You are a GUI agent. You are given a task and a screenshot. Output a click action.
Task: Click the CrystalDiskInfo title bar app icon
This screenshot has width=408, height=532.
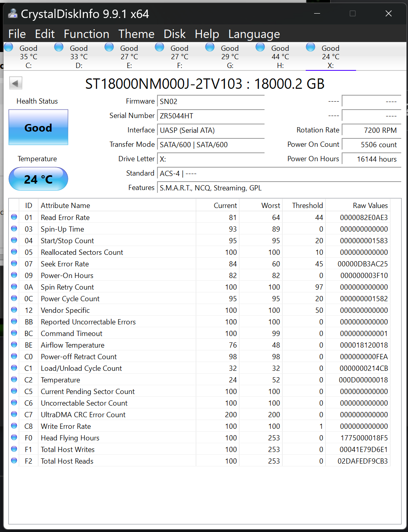coord(13,14)
